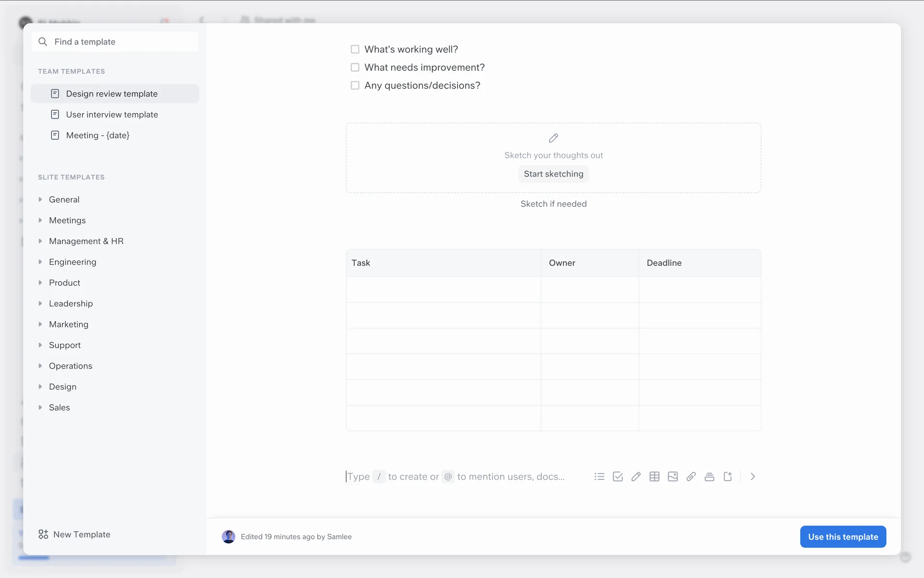Viewport: 924px width, 578px height.
Task: Click the checklist icon in the editor toolbar
Action: pos(617,476)
